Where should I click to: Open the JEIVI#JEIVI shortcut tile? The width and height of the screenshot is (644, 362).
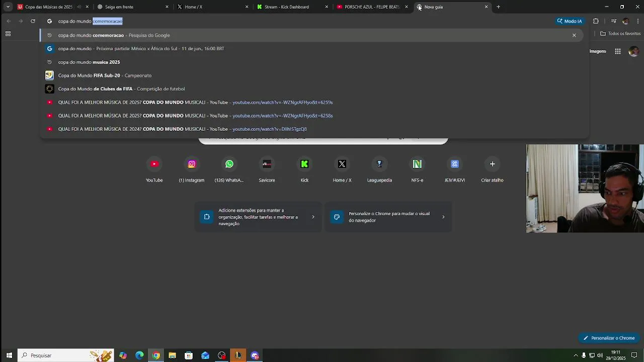point(455,170)
